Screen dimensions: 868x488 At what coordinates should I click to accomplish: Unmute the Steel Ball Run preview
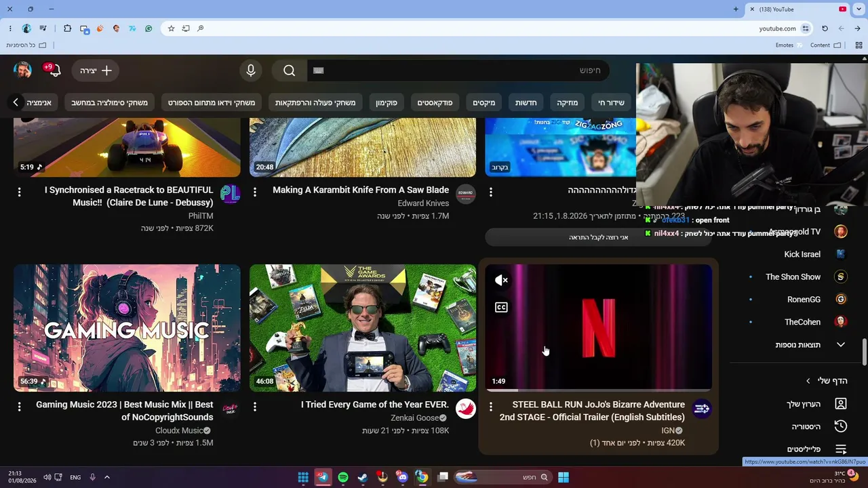[x=501, y=280]
